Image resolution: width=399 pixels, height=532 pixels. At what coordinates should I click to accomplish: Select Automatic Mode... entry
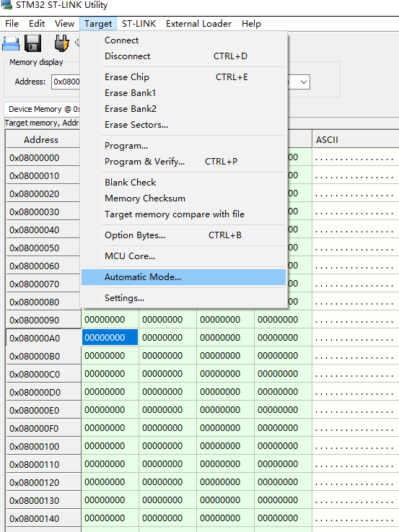[184, 277]
